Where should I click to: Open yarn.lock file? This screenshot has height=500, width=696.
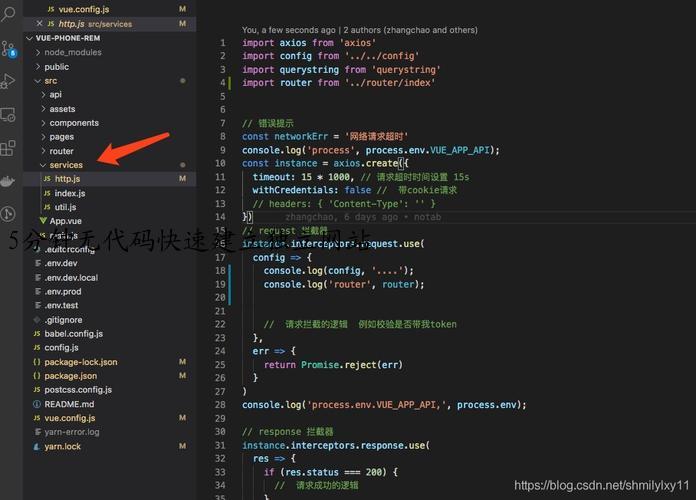click(x=63, y=446)
